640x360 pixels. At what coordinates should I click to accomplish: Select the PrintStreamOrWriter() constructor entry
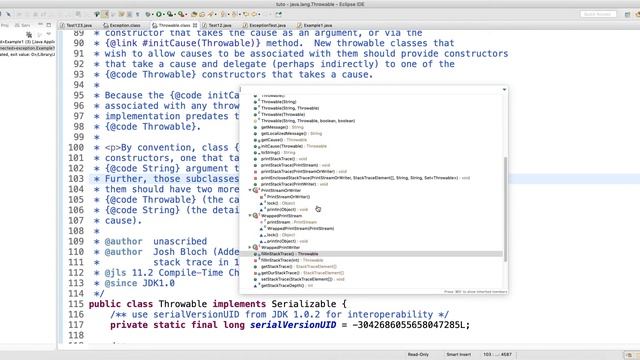(x=288, y=197)
